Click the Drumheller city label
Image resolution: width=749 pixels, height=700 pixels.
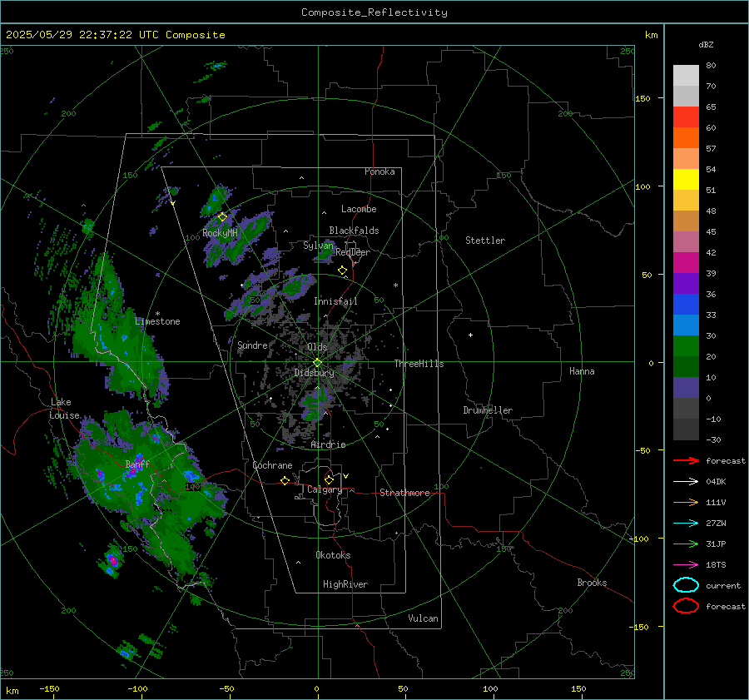pos(488,410)
